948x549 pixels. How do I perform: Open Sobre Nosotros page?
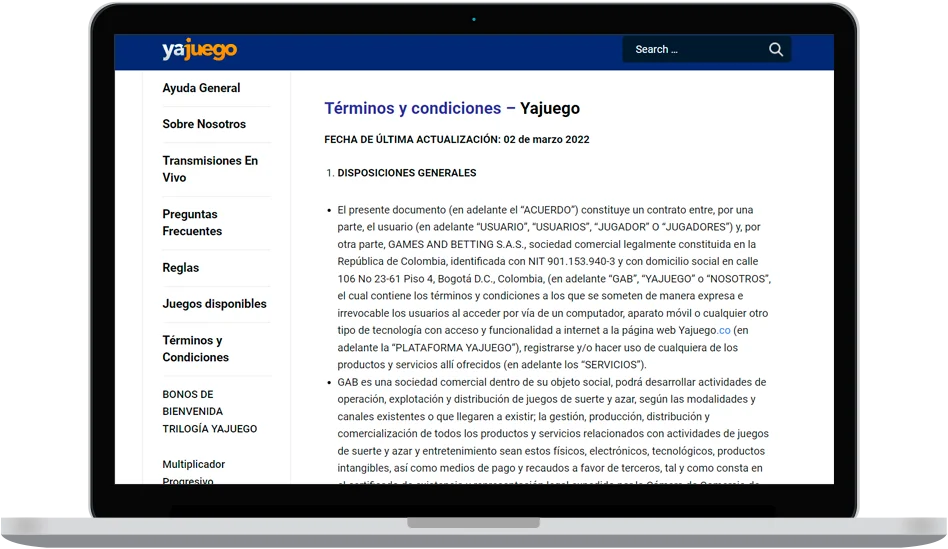pos(204,124)
